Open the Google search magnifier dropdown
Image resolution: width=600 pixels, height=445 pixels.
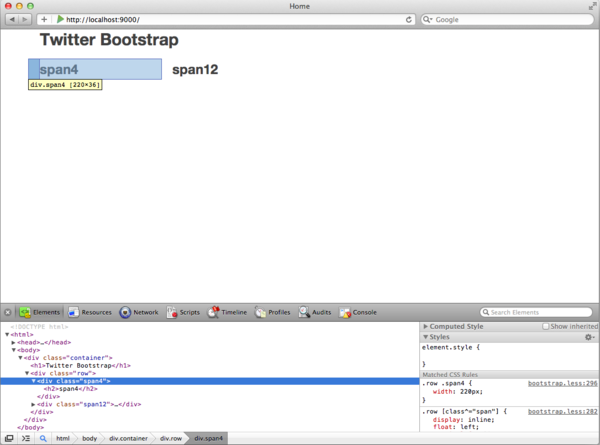pos(427,20)
